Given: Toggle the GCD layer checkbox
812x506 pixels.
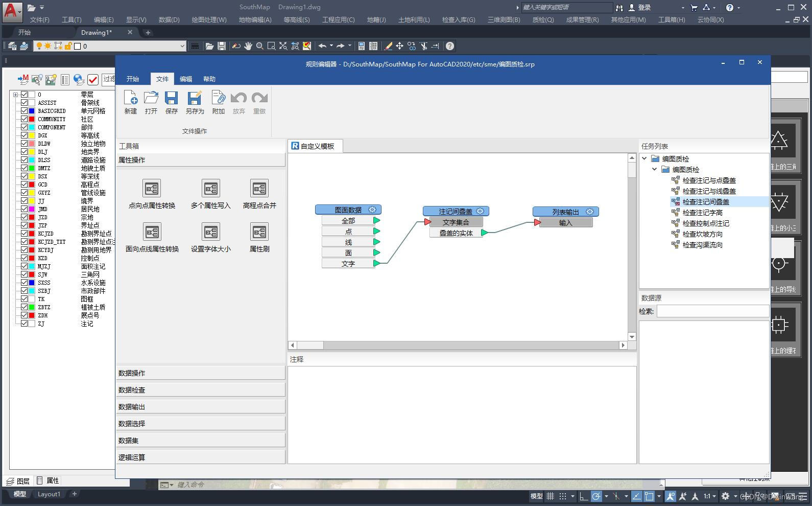Looking at the screenshot, I should [x=24, y=185].
